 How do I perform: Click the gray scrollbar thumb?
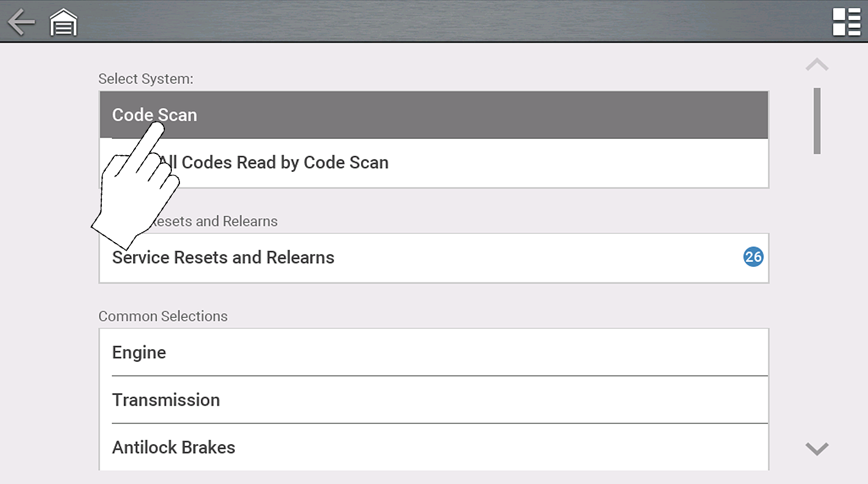[x=816, y=120]
